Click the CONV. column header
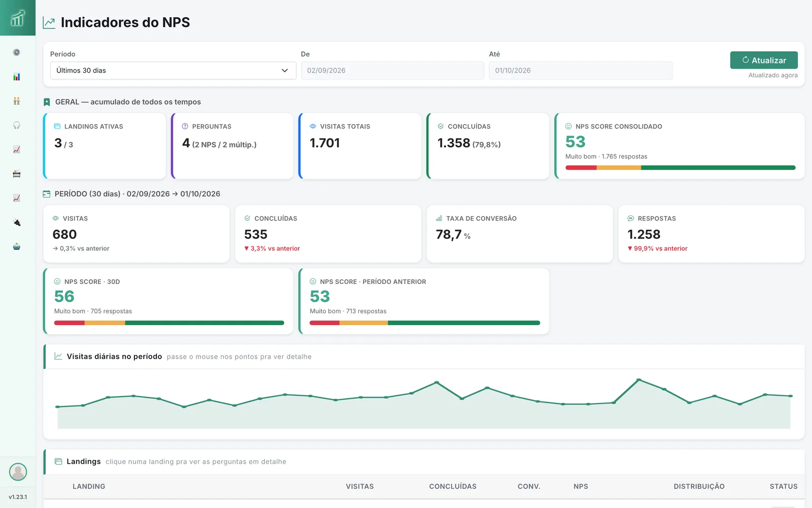This screenshot has width=812, height=508. 529,486
